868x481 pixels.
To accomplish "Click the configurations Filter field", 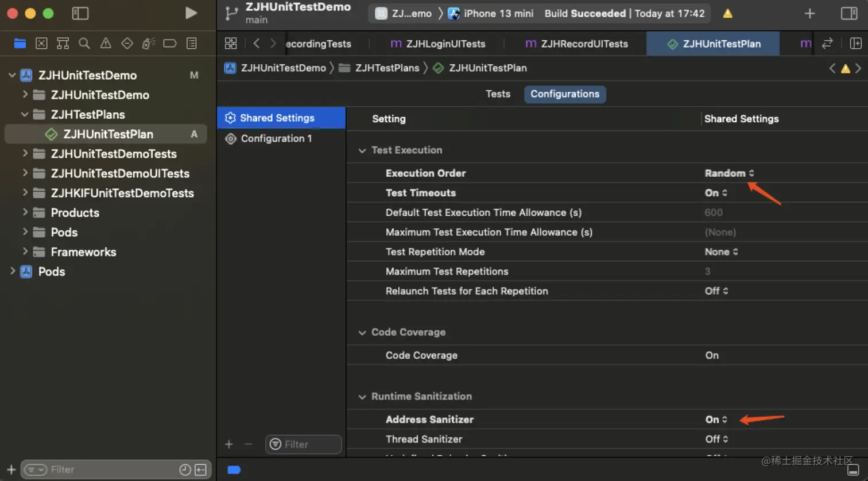I will (304, 444).
